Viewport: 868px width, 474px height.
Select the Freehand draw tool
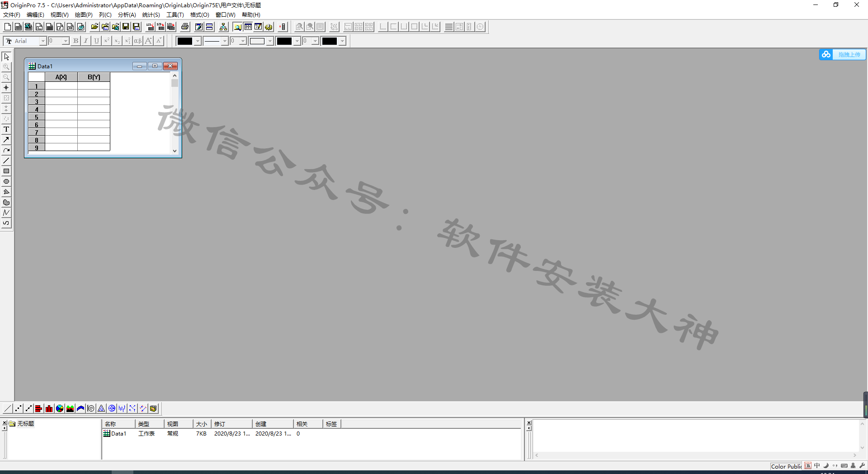[x=6, y=223]
